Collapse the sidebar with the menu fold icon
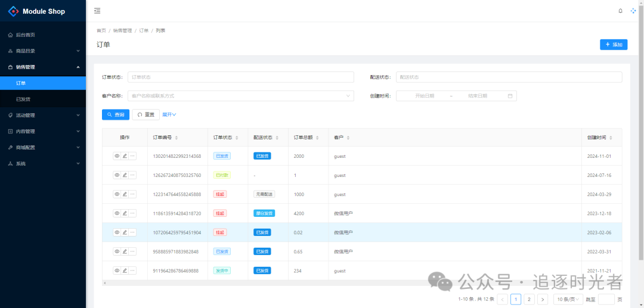This screenshot has width=644, height=308. coord(97,11)
